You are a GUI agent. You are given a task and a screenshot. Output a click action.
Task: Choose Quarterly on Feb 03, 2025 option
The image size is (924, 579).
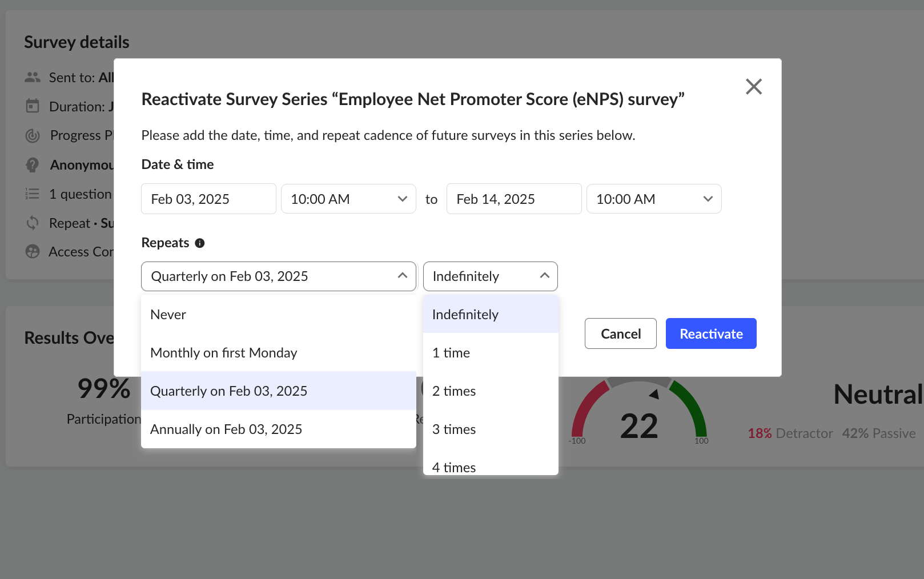[279, 391]
